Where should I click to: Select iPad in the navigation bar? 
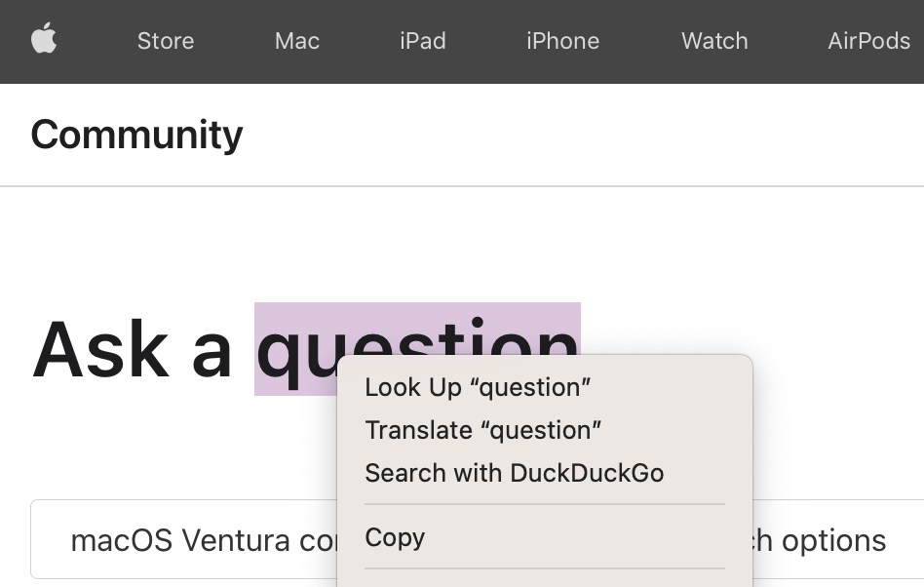tap(423, 41)
